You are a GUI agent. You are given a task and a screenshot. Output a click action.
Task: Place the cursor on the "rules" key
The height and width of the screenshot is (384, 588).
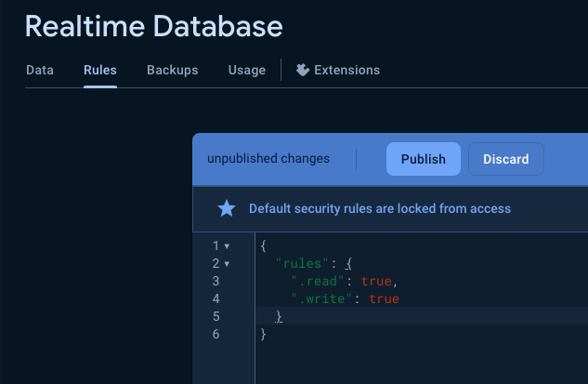tap(302, 263)
